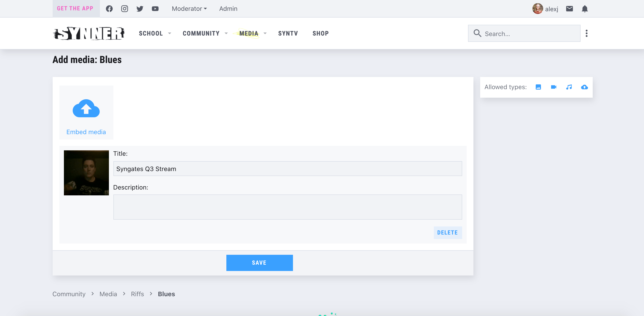The height and width of the screenshot is (316, 644).
Task: Open the SCHOOL nav item
Action: tap(151, 33)
